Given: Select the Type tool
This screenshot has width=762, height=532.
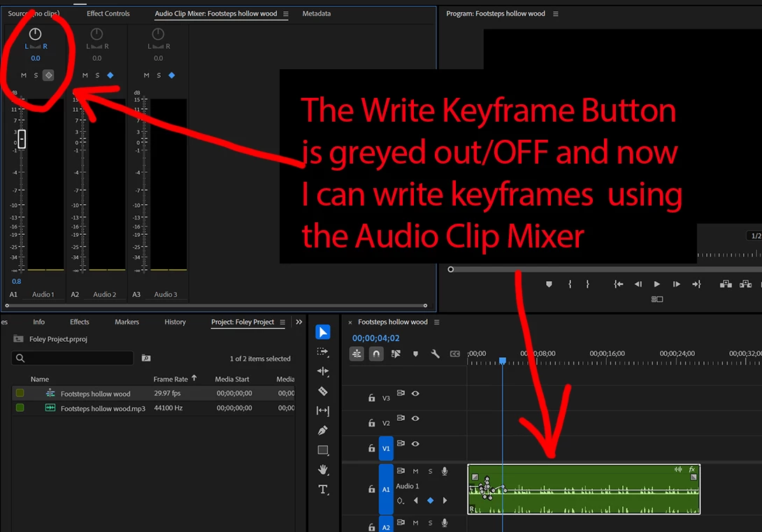Looking at the screenshot, I should (323, 489).
